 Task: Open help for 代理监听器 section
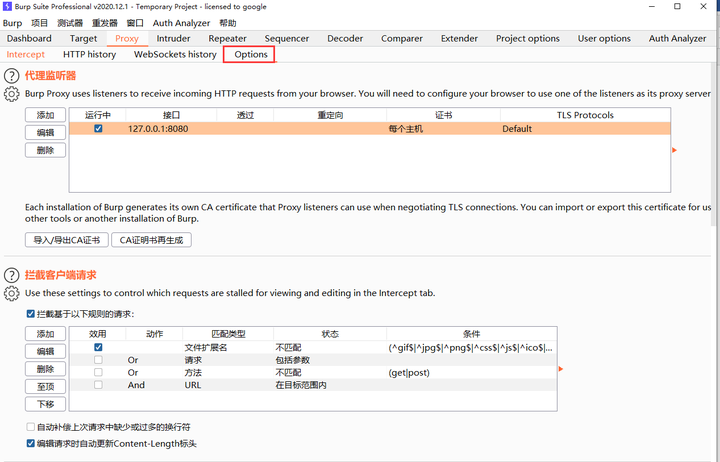[x=11, y=76]
